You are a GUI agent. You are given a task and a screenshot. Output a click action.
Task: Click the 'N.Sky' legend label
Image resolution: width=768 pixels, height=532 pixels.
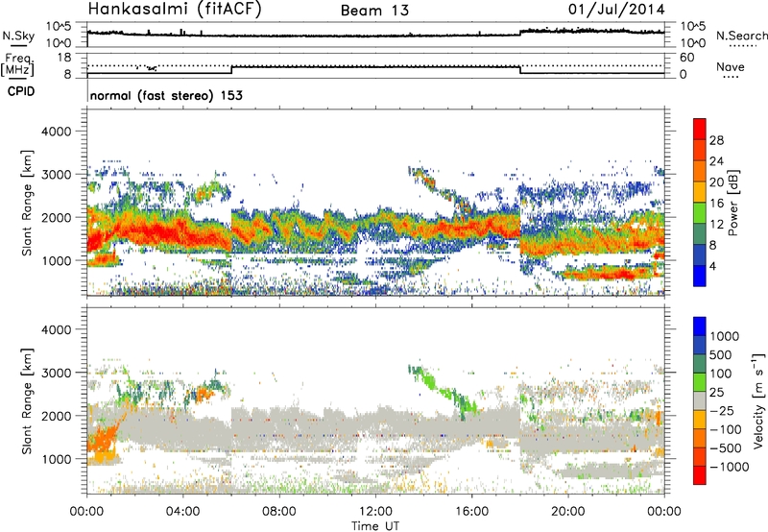coord(18,36)
